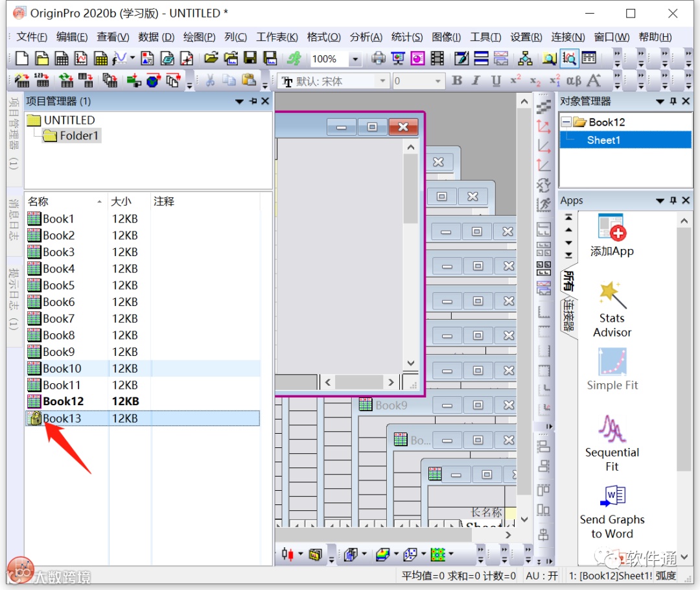Click the save project floppy icon
Image resolution: width=700 pixels, height=590 pixels.
tap(250, 58)
